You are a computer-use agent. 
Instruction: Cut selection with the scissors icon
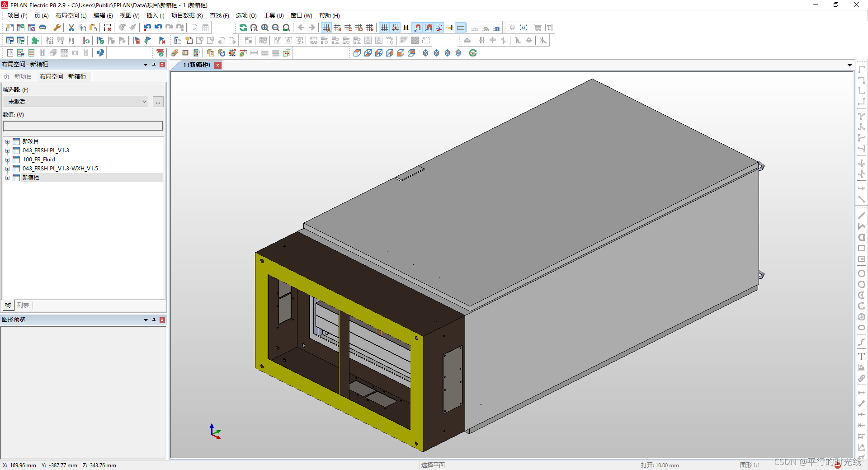click(x=71, y=28)
